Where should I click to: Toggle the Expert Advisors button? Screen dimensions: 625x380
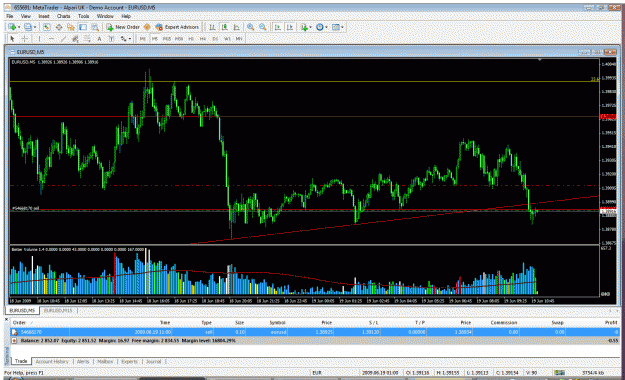177,27
